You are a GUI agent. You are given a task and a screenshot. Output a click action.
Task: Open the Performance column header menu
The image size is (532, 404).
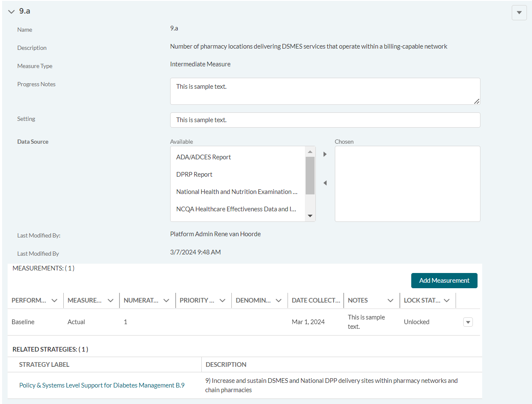pyautogui.click(x=54, y=300)
